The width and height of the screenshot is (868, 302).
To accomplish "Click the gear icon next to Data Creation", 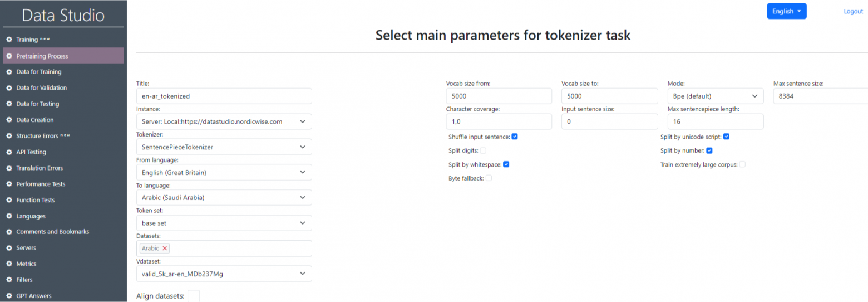I will click(9, 120).
